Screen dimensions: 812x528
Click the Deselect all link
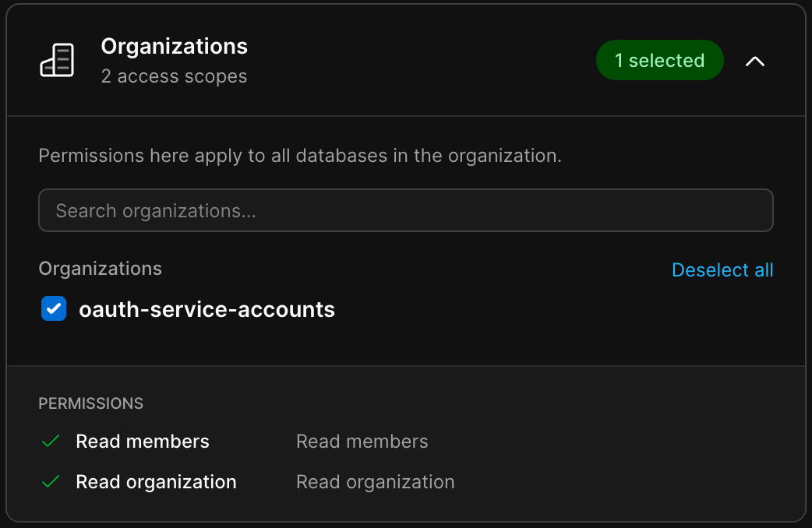[722, 269]
